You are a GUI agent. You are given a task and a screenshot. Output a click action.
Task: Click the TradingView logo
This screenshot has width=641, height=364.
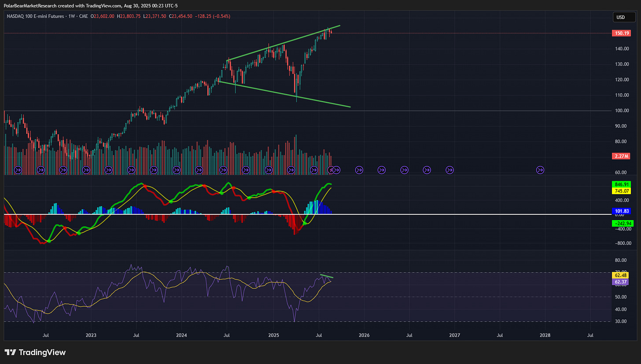[35, 352]
